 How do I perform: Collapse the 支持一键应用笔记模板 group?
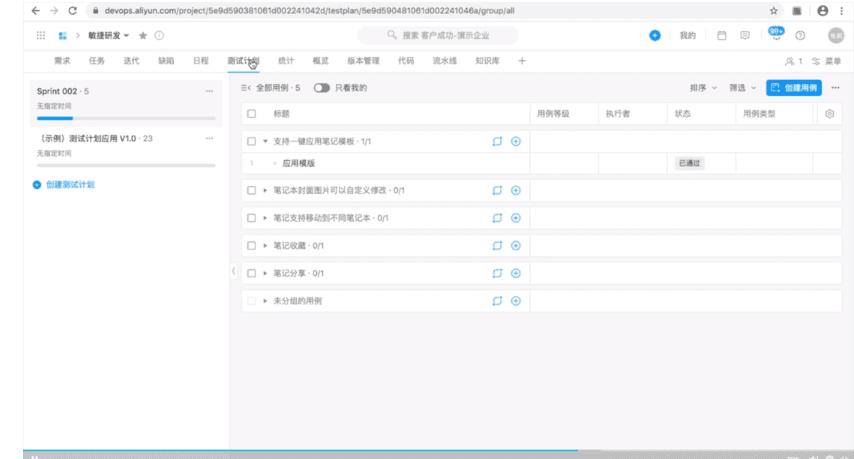pos(265,142)
